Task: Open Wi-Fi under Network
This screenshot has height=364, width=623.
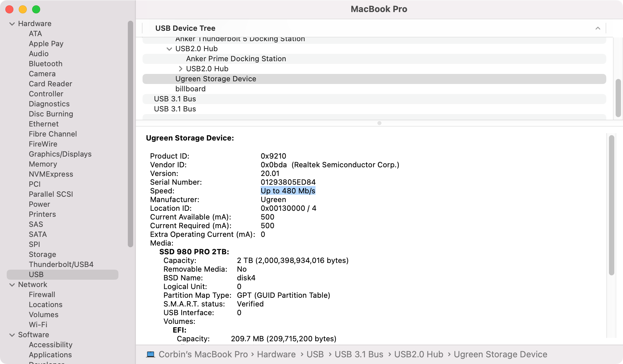Action: click(38, 325)
